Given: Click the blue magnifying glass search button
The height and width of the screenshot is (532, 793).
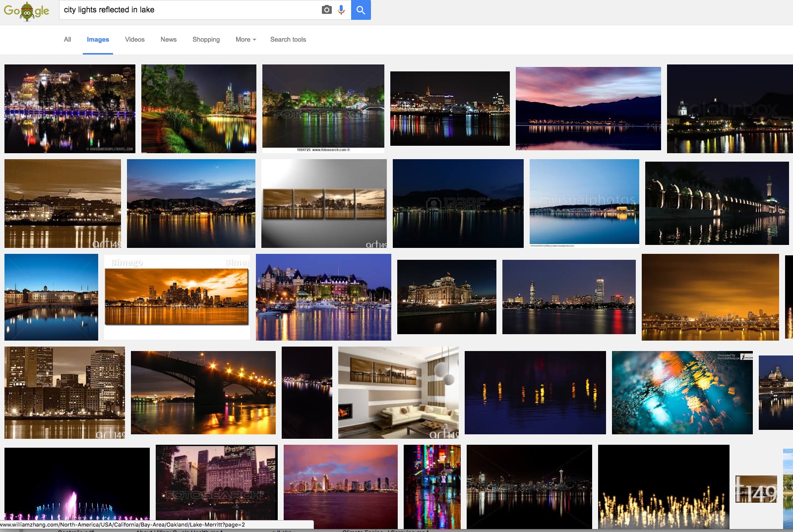Looking at the screenshot, I should click(361, 10).
